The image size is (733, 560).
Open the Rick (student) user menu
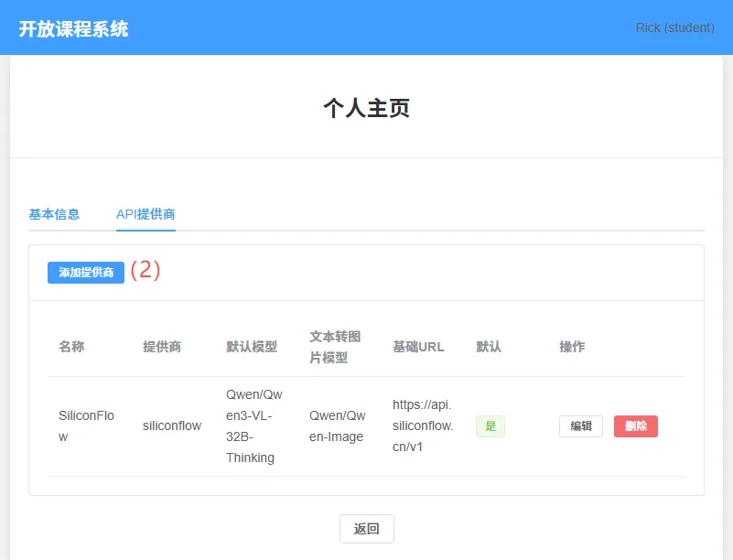pos(675,27)
